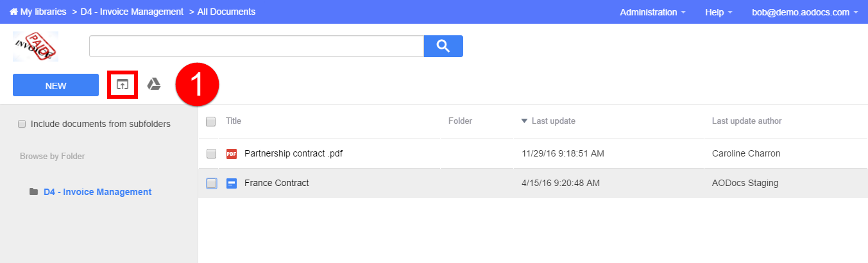This screenshot has width=868, height=263.
Task: Click the home icon in breadcrumb
Action: tap(13, 12)
